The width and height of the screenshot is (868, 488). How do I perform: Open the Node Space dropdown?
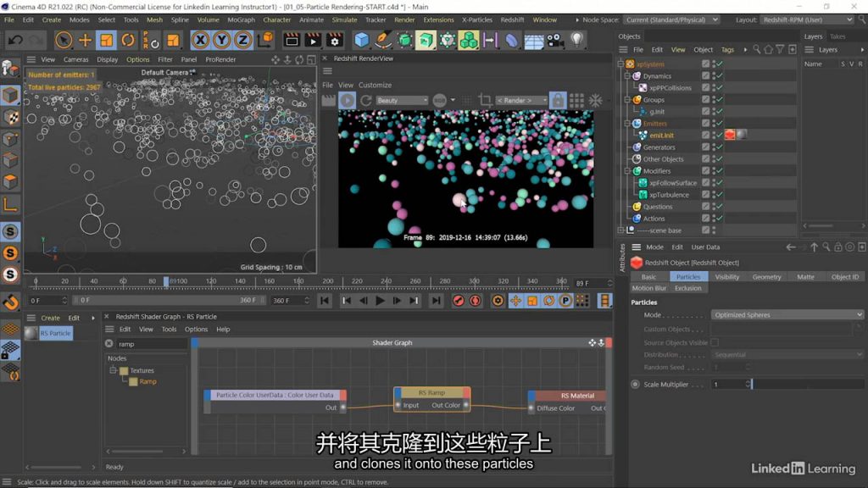pyautogui.click(x=672, y=20)
